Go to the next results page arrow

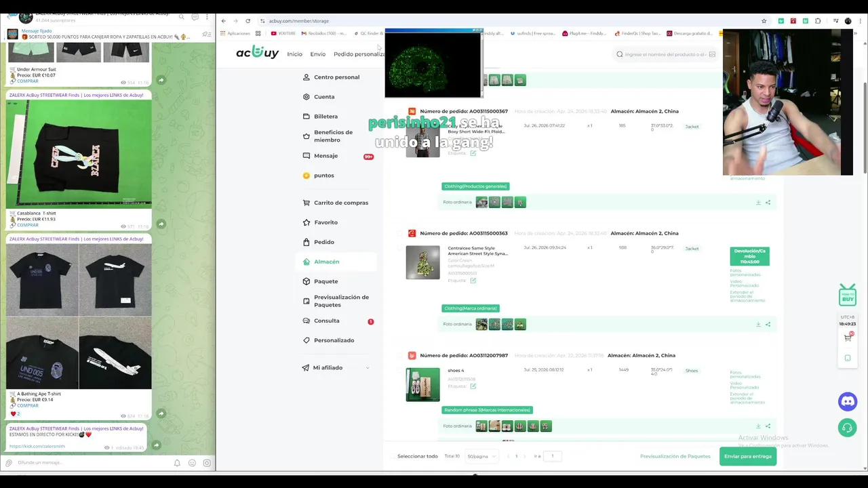pos(526,456)
